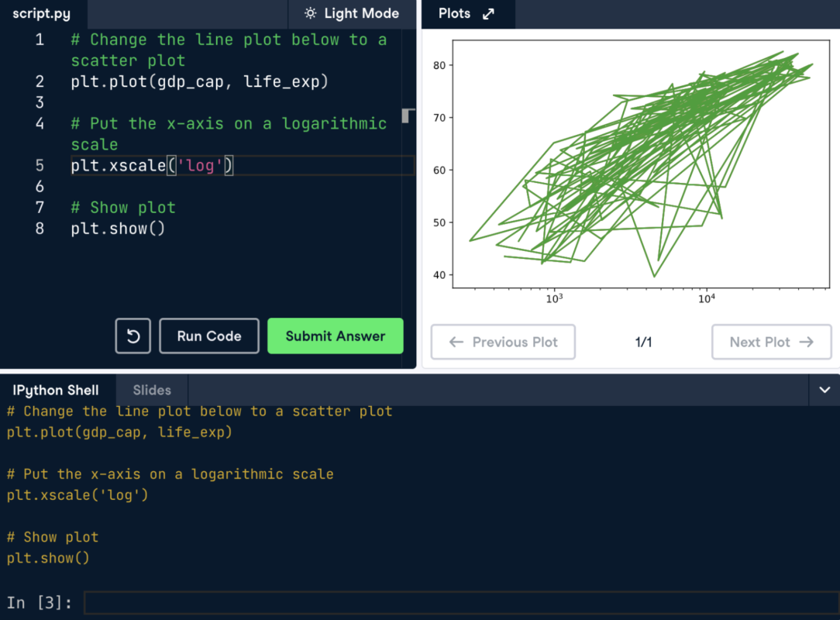Click plt.show() on editor line 8
Image resolution: width=840 pixels, height=620 pixels.
coord(118,229)
